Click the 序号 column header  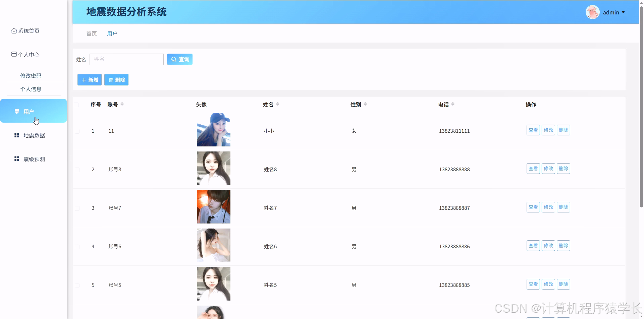(96, 105)
